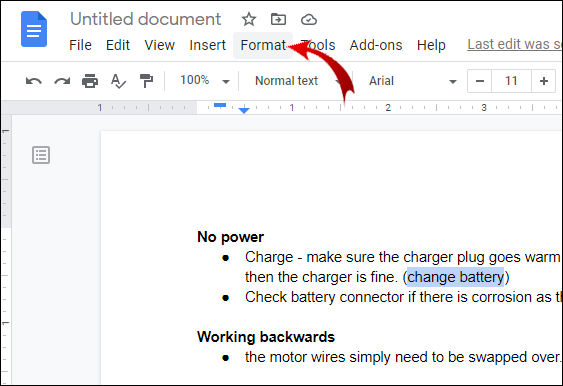The height and width of the screenshot is (386, 563).
Task: Open the Arial font dropdown
Action: click(413, 81)
